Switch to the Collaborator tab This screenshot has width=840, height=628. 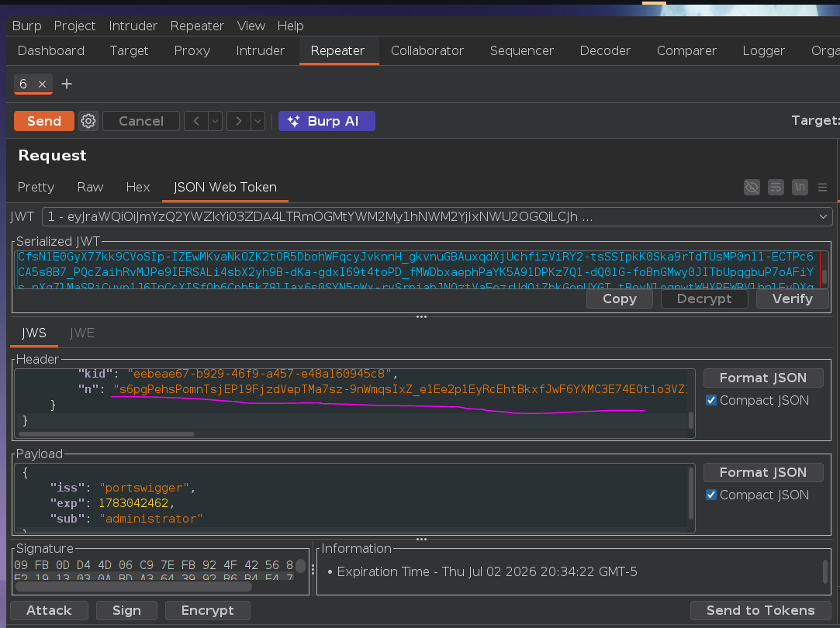pyautogui.click(x=427, y=51)
